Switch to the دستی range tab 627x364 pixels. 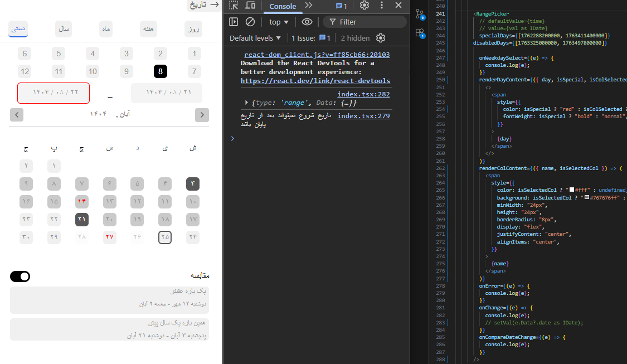tap(18, 29)
